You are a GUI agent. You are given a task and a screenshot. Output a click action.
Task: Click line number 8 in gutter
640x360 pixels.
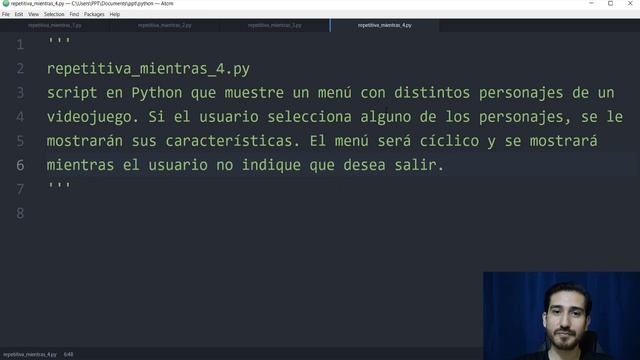20,213
